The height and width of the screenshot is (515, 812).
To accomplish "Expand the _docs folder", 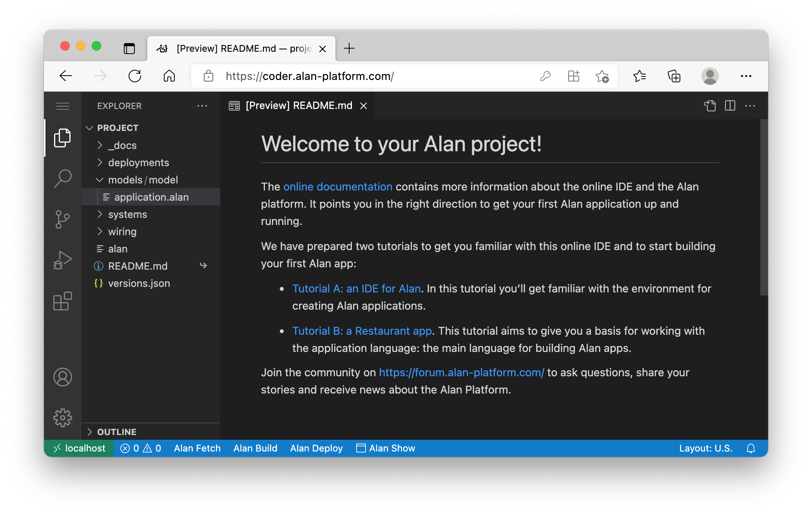I will point(151,145).
